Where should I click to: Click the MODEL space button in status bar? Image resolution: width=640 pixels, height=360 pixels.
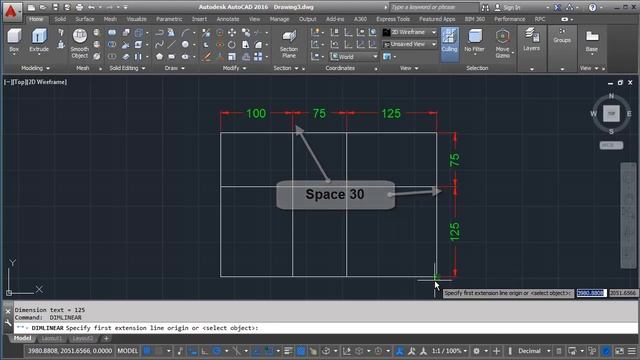click(x=128, y=351)
